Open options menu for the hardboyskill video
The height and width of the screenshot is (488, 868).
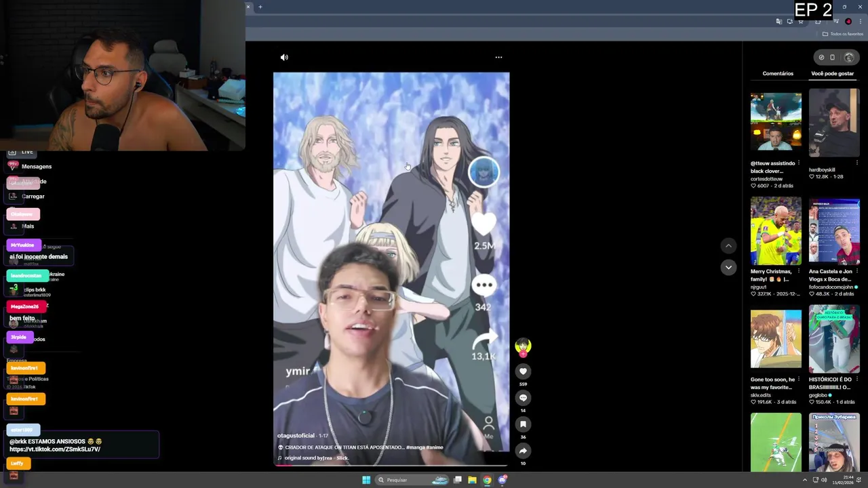857,163
